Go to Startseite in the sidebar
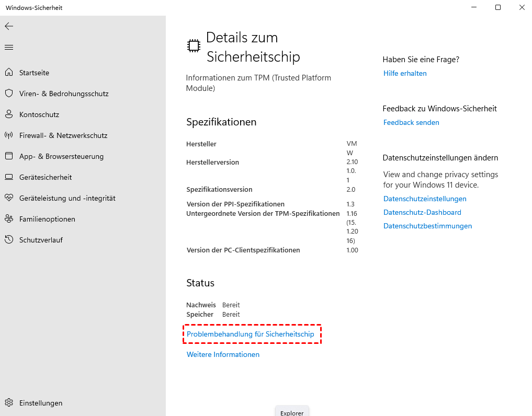The width and height of the screenshot is (532, 416). coord(34,73)
